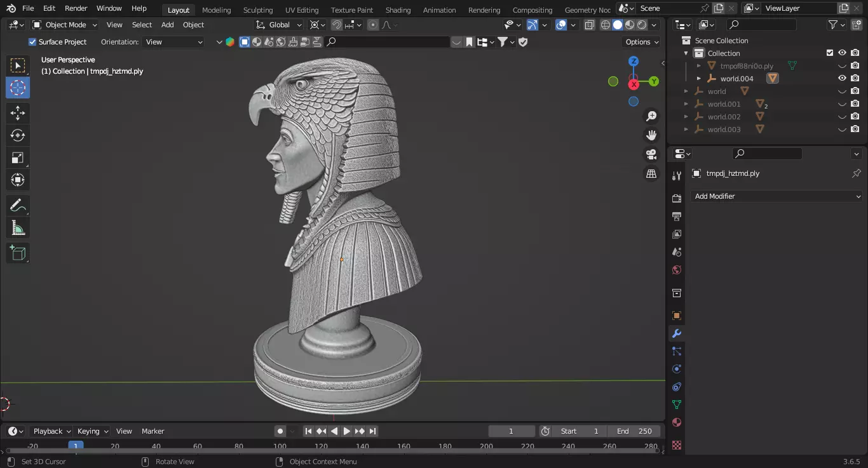This screenshot has height=468, width=868.
Task: Open the Object properties tab
Action: click(x=677, y=316)
